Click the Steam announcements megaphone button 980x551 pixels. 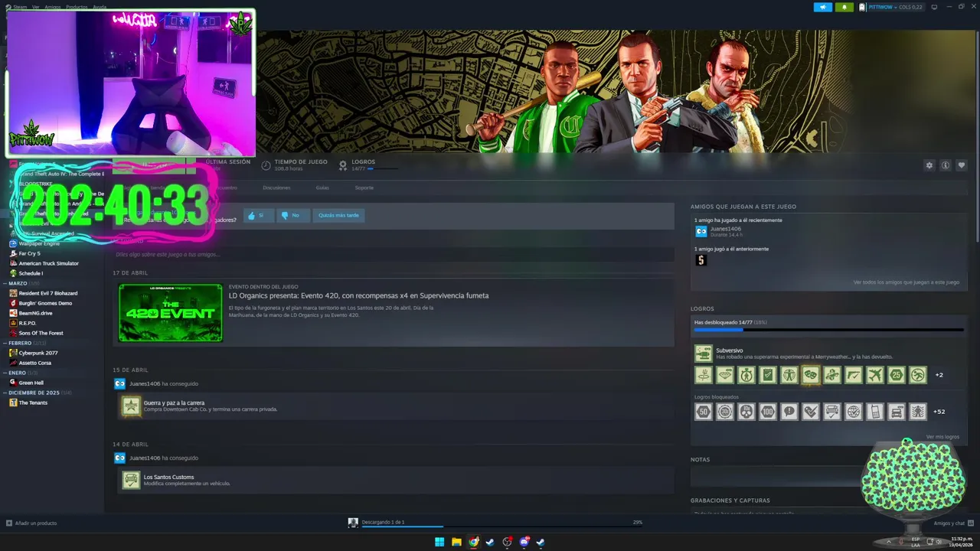click(x=823, y=7)
